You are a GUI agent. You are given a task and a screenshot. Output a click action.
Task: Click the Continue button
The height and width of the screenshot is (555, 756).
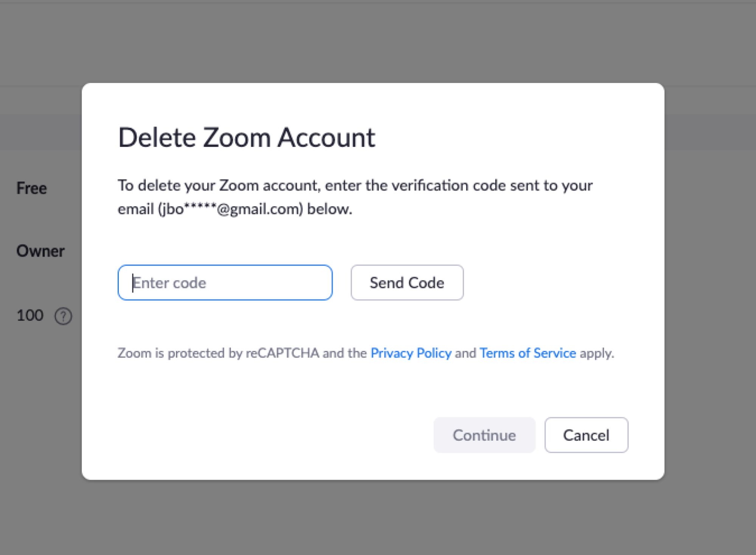click(484, 435)
